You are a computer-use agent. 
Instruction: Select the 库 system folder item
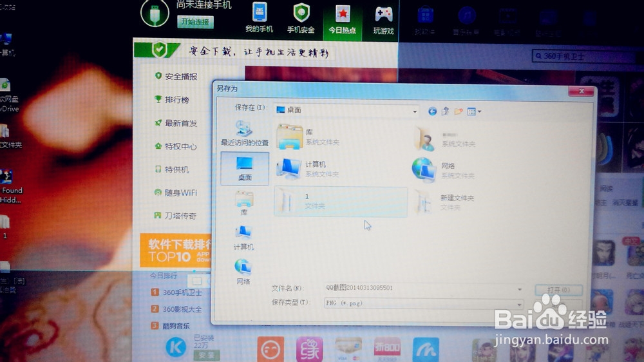click(x=308, y=137)
